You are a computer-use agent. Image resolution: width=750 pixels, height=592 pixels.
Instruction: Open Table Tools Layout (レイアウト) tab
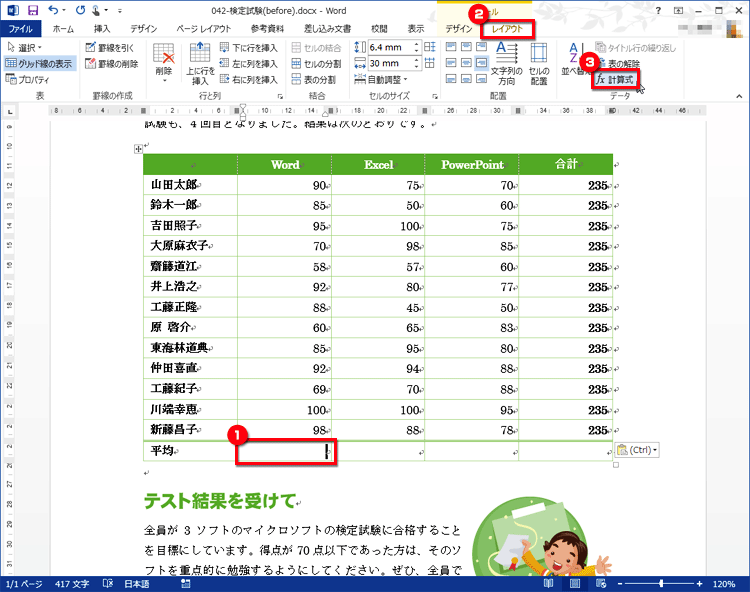pos(507,29)
